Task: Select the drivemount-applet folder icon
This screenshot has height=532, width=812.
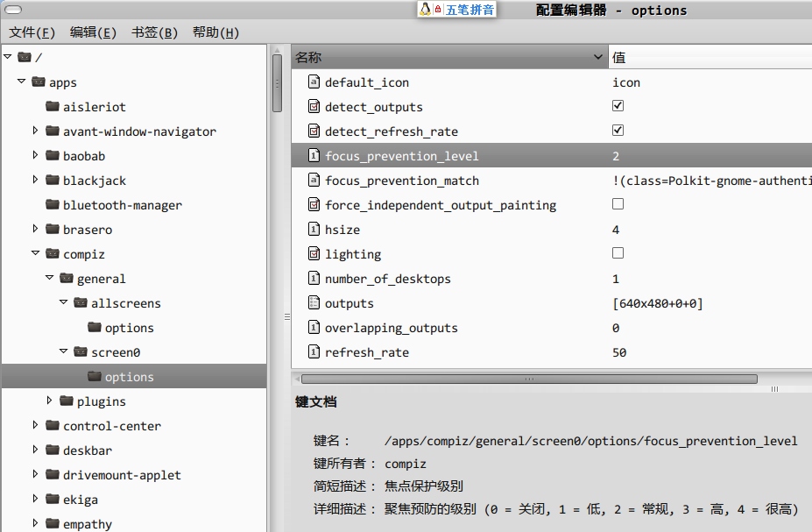Action: [53, 474]
